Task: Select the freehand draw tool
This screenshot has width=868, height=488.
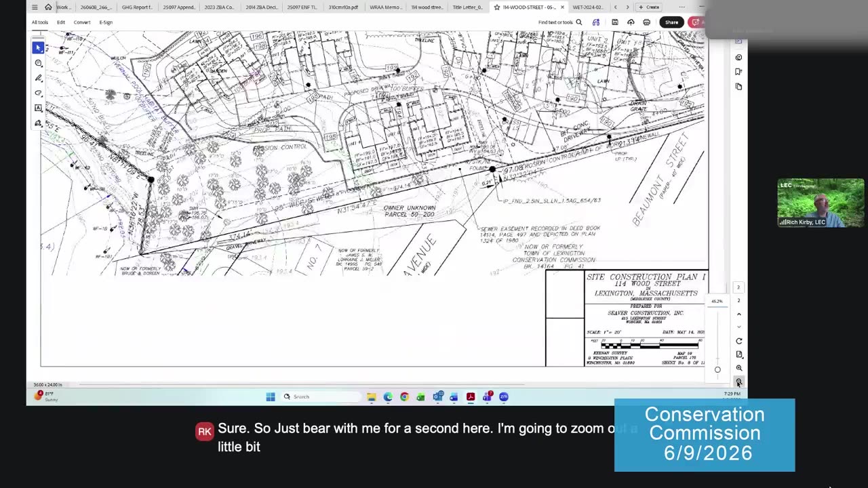Action: coord(38,93)
